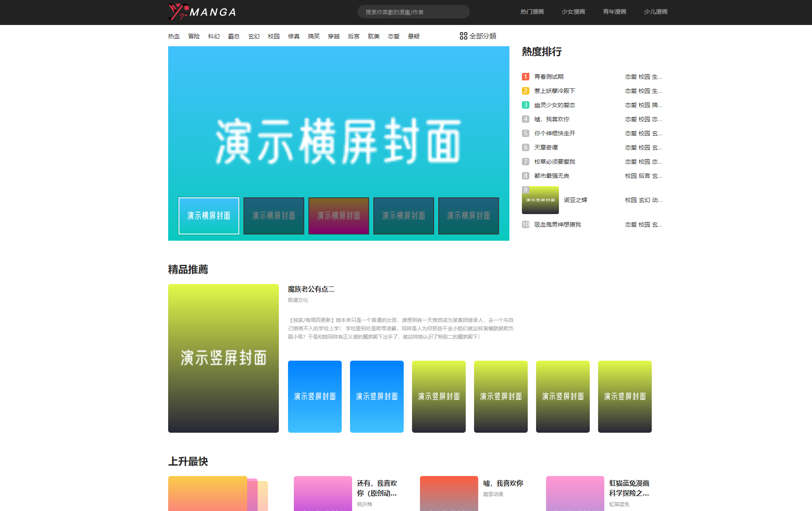Image resolution: width=812 pixels, height=511 pixels.
Task: Open the 魔族老公有点二 title link
Action: (x=311, y=289)
